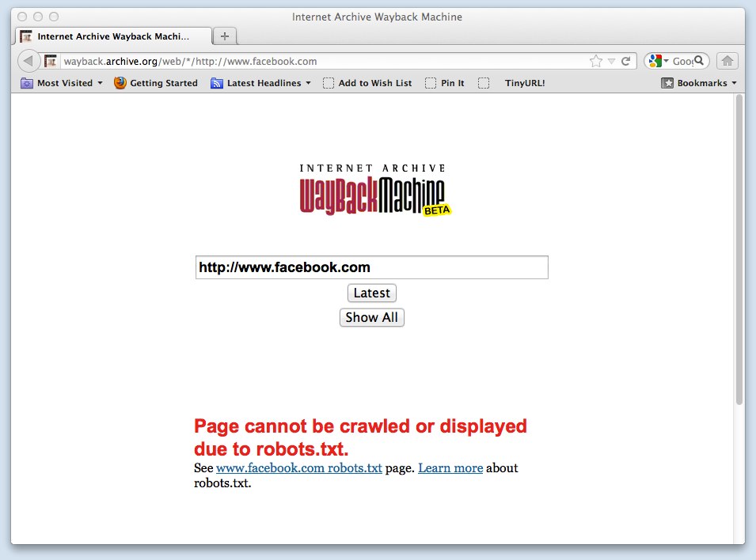This screenshot has height=560, width=756.
Task: Open a new tab with the plus button
Action: [224, 35]
